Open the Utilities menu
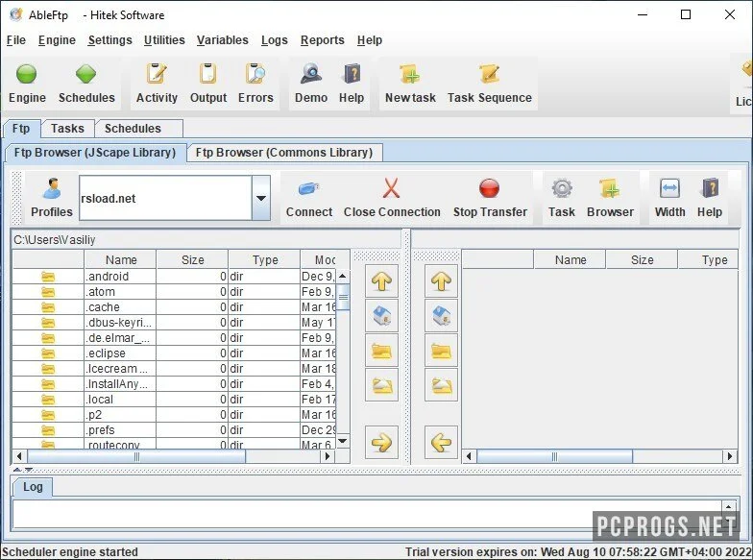 click(x=164, y=40)
